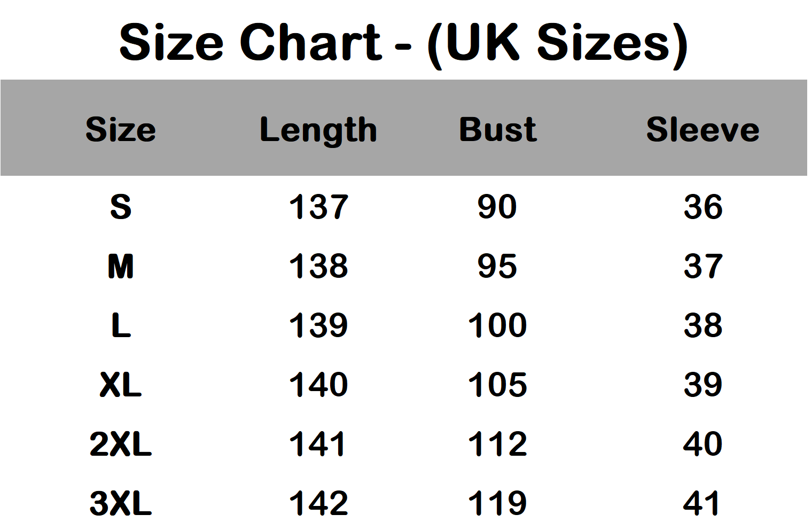Click the length value 142
812x530 pixels.
[x=318, y=503]
